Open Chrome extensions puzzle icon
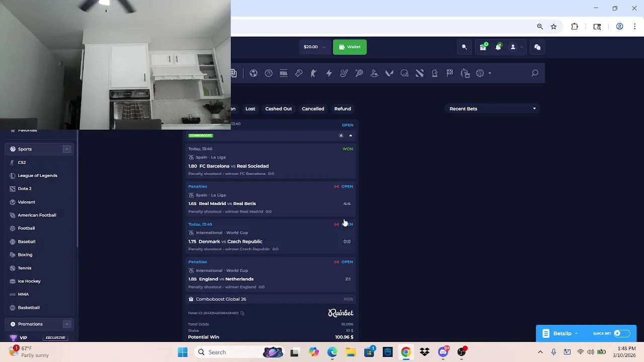 [x=575, y=27]
